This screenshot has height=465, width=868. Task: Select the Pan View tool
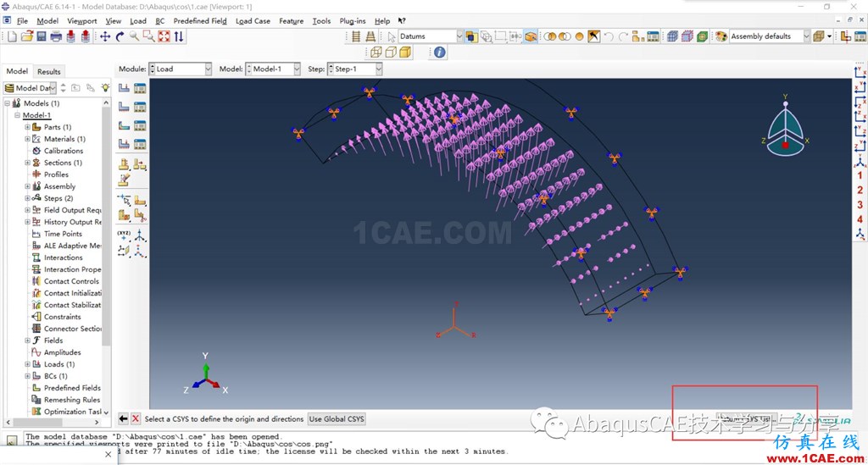pyautogui.click(x=105, y=36)
